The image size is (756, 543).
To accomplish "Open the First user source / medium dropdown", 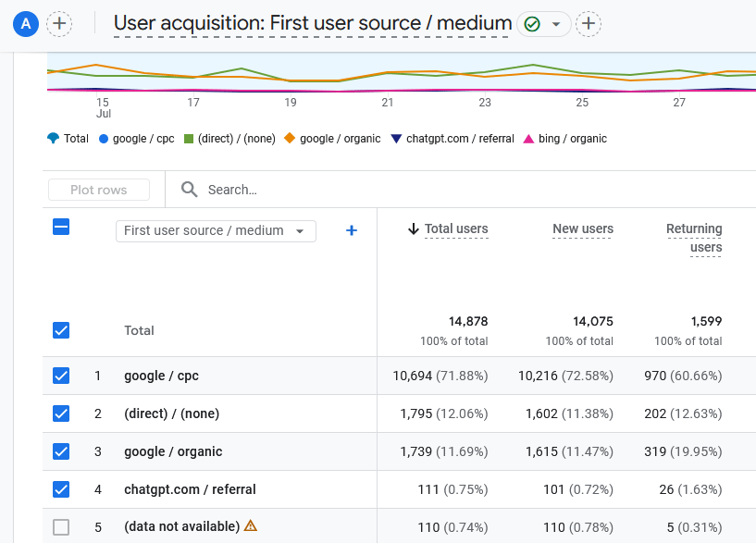I will (x=215, y=230).
